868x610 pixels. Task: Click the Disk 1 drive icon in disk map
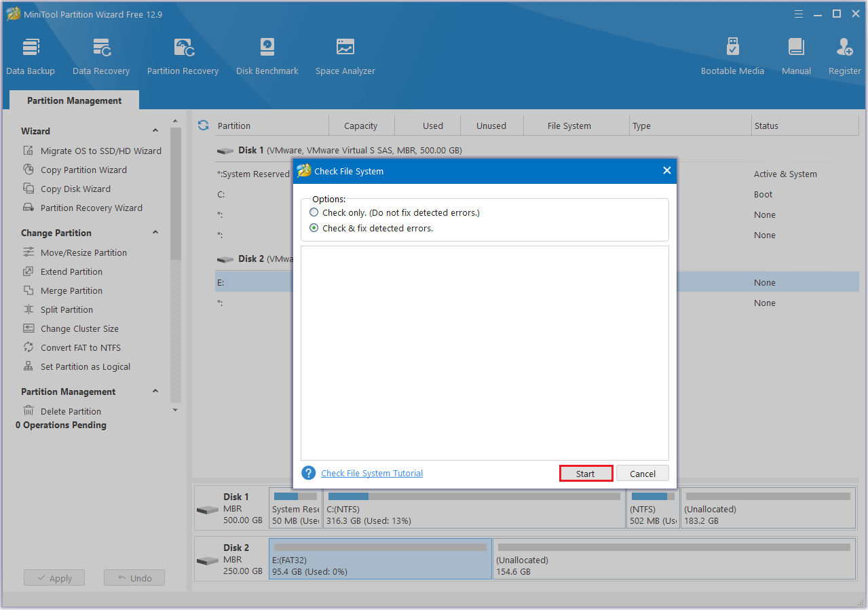click(207, 510)
